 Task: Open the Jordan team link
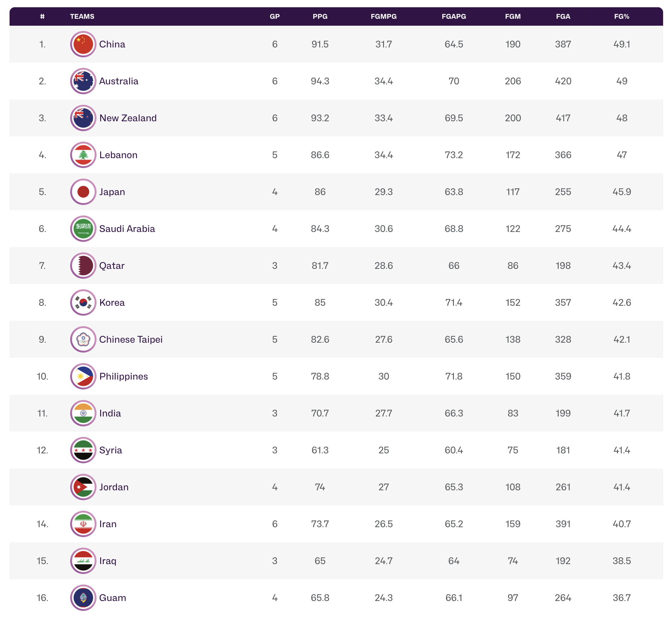pyautogui.click(x=114, y=487)
